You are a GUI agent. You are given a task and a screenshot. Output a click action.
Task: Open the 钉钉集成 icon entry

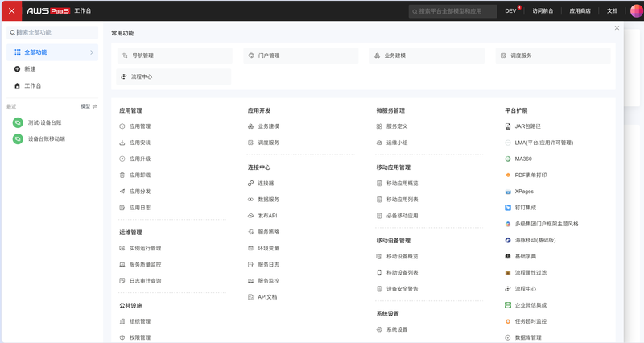[x=508, y=208]
